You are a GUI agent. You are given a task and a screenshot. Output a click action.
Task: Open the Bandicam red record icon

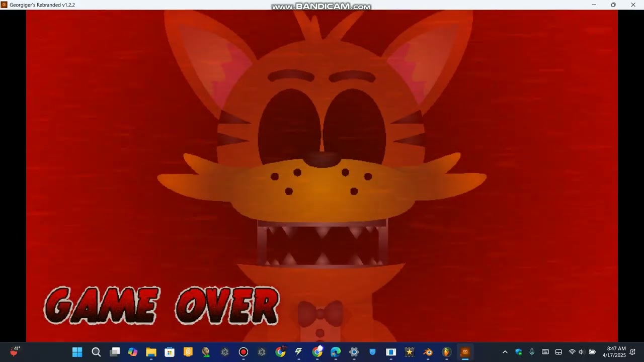244,352
